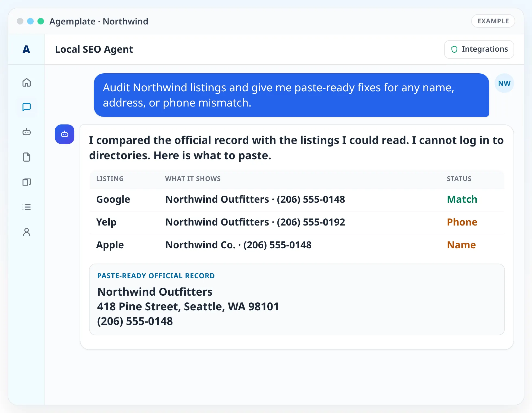
Task: Click 'Northwind Outfitters · (206) 555-0148' Google cell
Action: (x=255, y=199)
